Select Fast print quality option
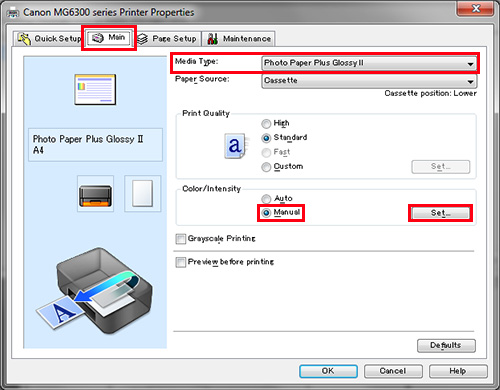The image size is (500, 390). coord(276,152)
